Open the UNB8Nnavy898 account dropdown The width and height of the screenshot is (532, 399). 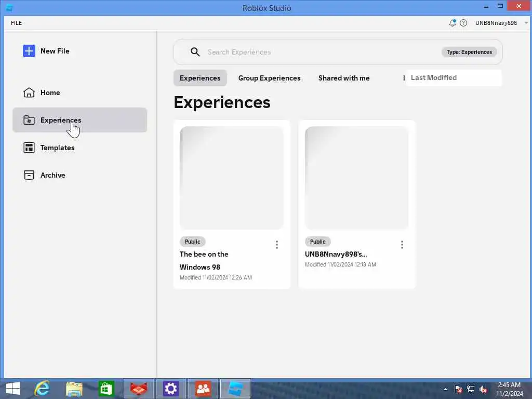(501, 23)
